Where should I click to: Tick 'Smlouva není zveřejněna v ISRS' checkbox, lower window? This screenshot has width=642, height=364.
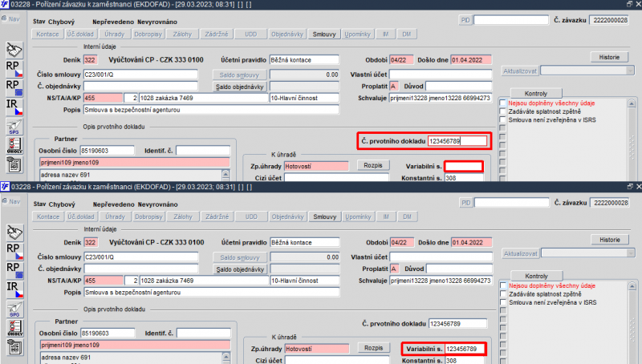503,302
